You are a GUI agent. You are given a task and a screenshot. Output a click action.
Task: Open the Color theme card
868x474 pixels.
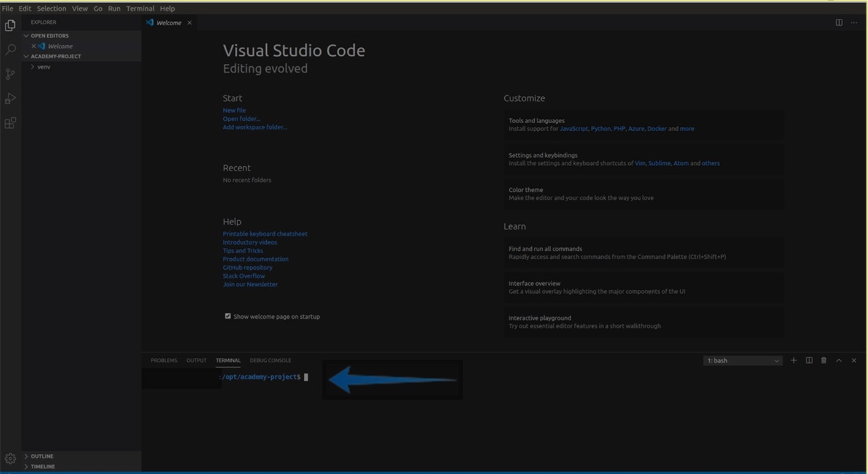coord(643,194)
